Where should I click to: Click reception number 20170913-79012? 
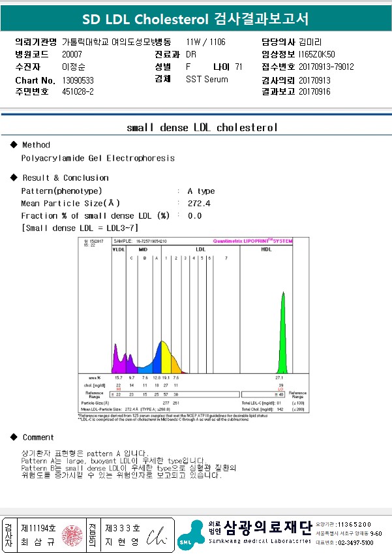(326, 67)
